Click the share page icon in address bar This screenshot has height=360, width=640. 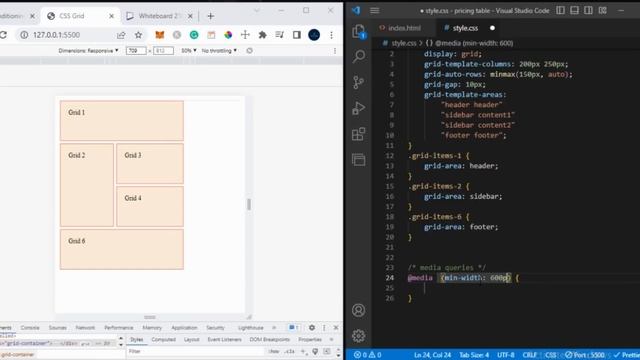(x=121, y=35)
